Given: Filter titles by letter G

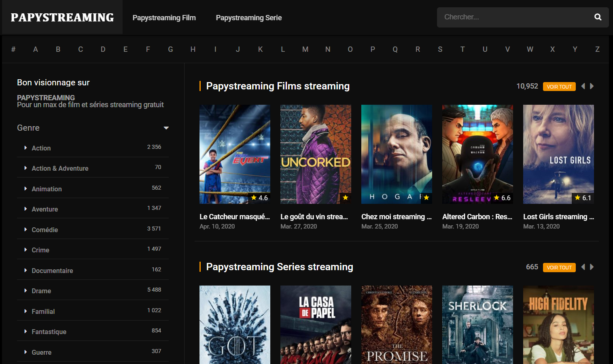Looking at the screenshot, I should click(170, 49).
